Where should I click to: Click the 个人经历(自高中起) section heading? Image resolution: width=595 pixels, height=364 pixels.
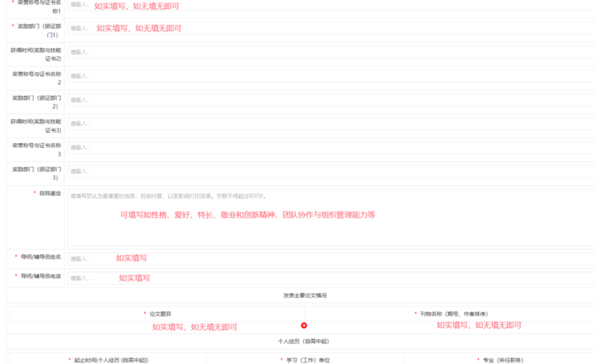(x=303, y=341)
